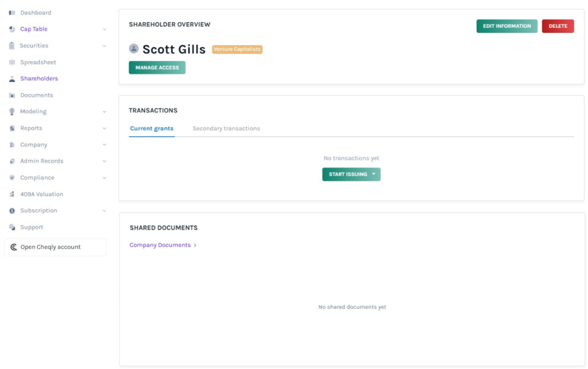
Task: Switch to Secondary transactions tab
Action: click(226, 129)
